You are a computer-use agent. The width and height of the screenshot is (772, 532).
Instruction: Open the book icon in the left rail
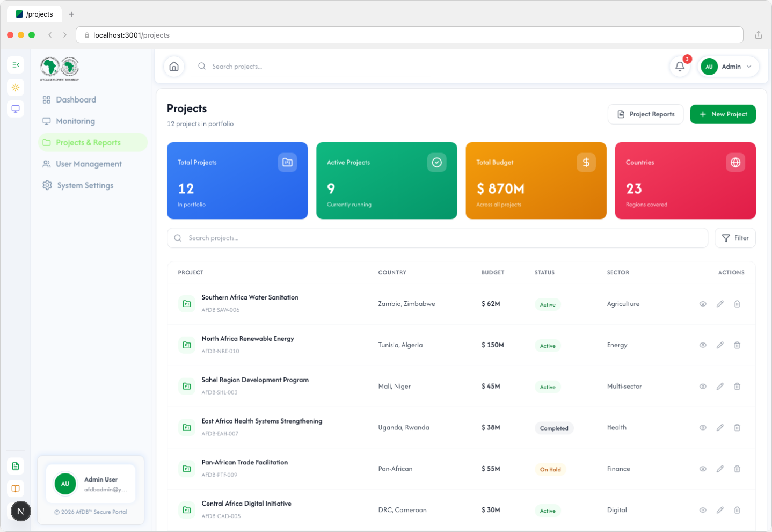[x=16, y=489]
